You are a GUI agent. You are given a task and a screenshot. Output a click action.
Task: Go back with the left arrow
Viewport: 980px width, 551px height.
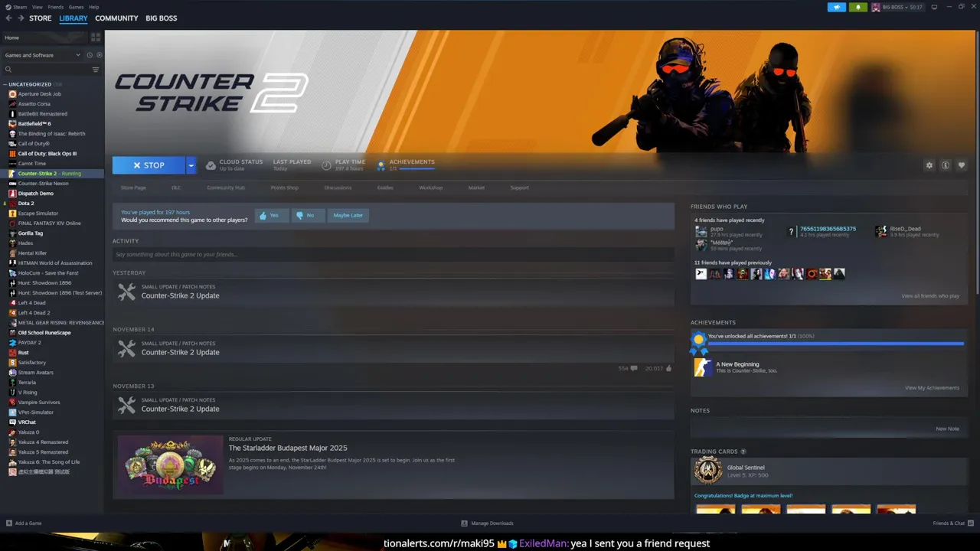click(x=9, y=18)
